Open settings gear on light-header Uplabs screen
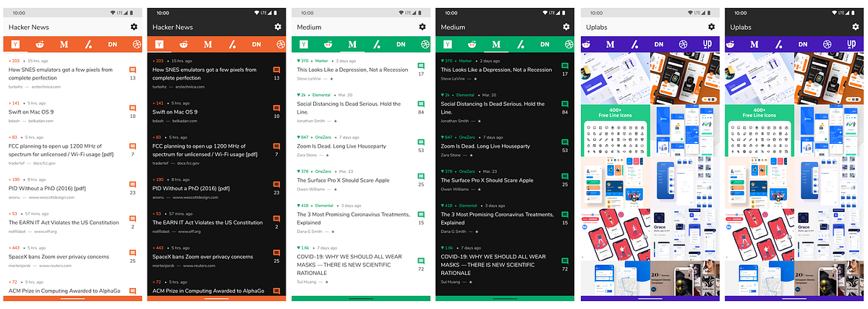Image resolution: width=868 pixels, height=309 pixels. click(711, 27)
